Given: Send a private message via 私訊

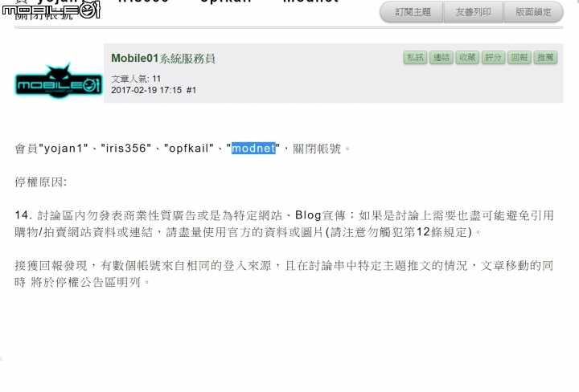Looking at the screenshot, I should [x=415, y=58].
